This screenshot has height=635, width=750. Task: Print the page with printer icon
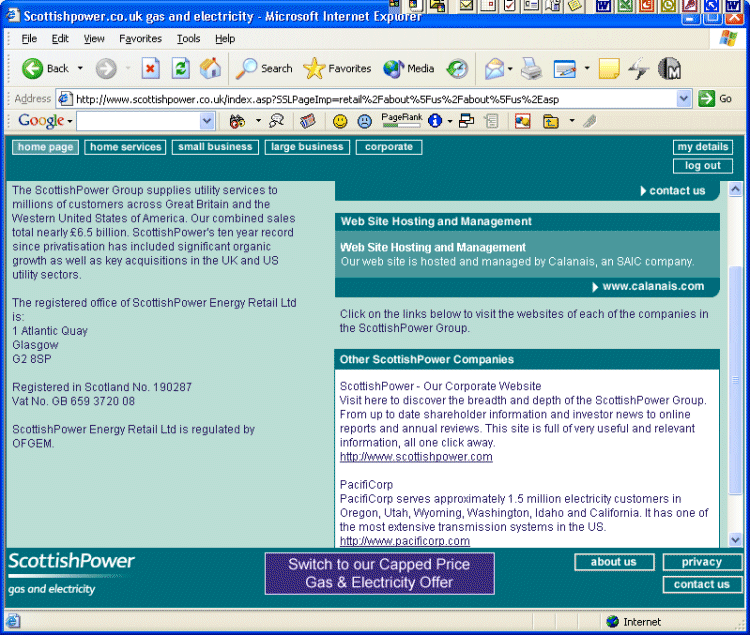pos(531,69)
